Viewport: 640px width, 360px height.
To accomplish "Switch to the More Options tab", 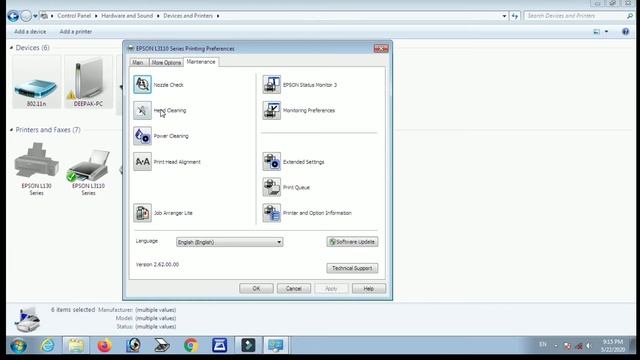I will click(166, 62).
